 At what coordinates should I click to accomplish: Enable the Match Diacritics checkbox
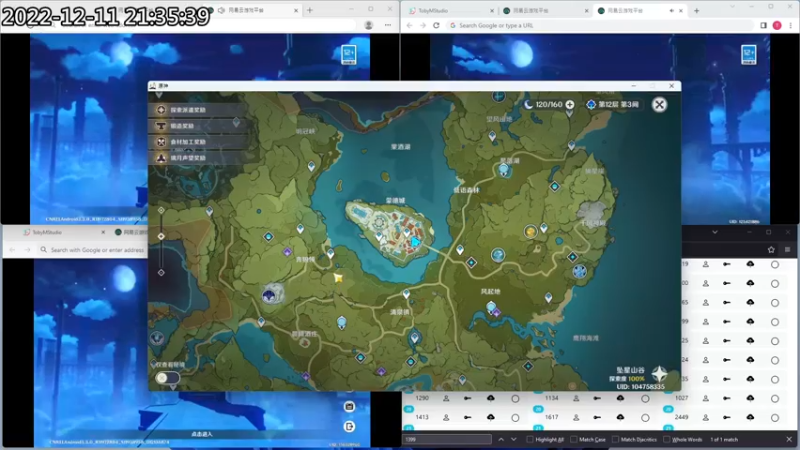point(615,439)
